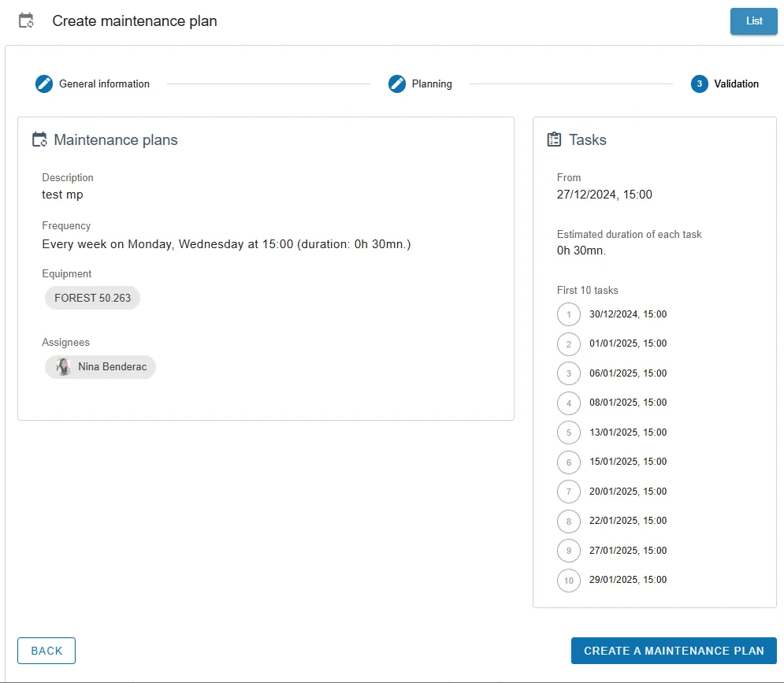
Task: Click the maintenance plan calendar icon in header
Action: coord(26,21)
